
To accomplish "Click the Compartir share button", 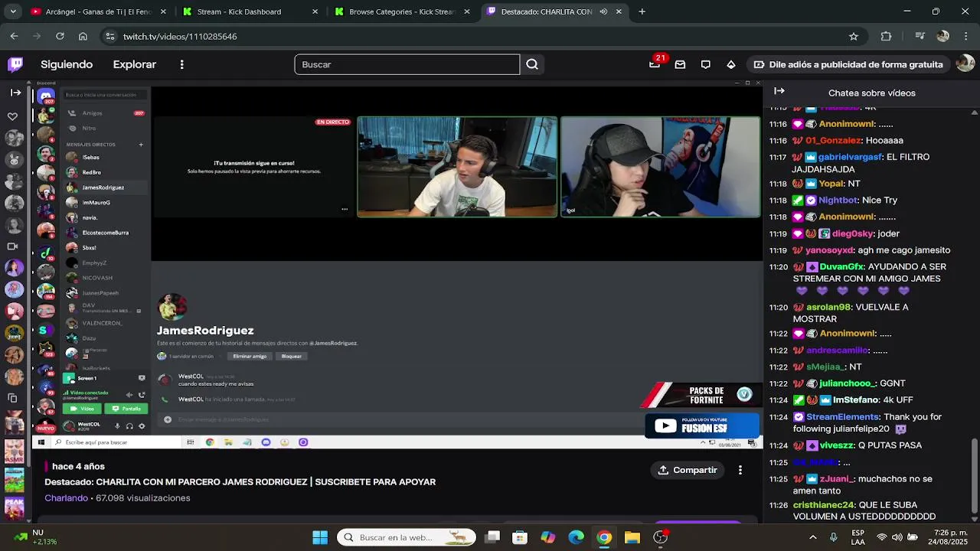I will 688,470.
